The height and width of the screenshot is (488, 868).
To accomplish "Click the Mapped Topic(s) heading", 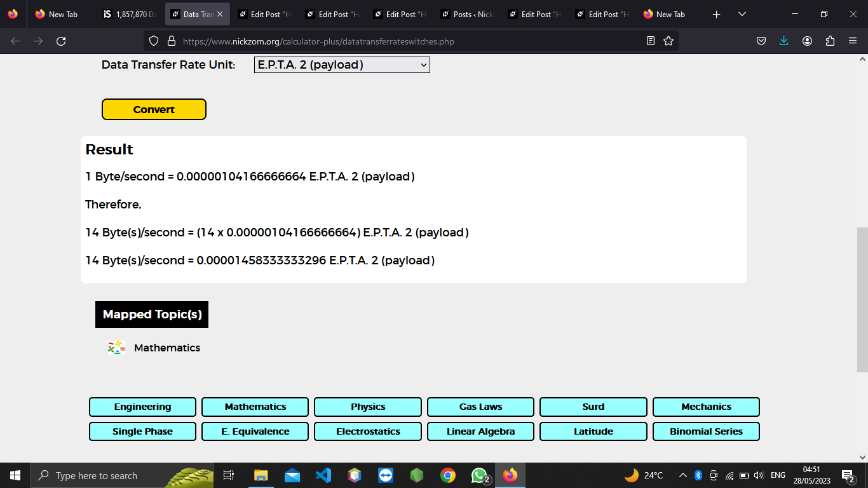I will coord(152,315).
